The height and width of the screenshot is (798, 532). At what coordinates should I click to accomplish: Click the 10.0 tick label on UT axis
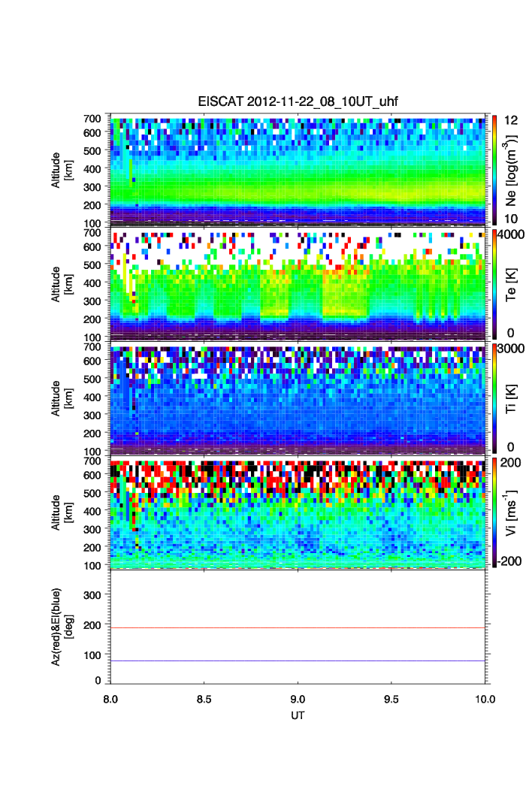click(x=484, y=699)
